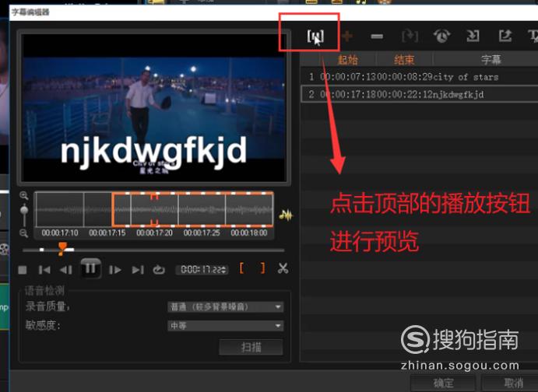538x392 pixels.
Task: Delete selected subtitle with minus icon
Action: (377, 37)
